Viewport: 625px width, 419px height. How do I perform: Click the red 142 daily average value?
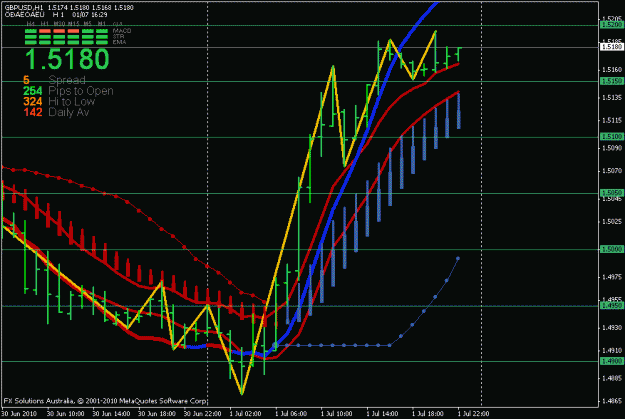[x=33, y=112]
